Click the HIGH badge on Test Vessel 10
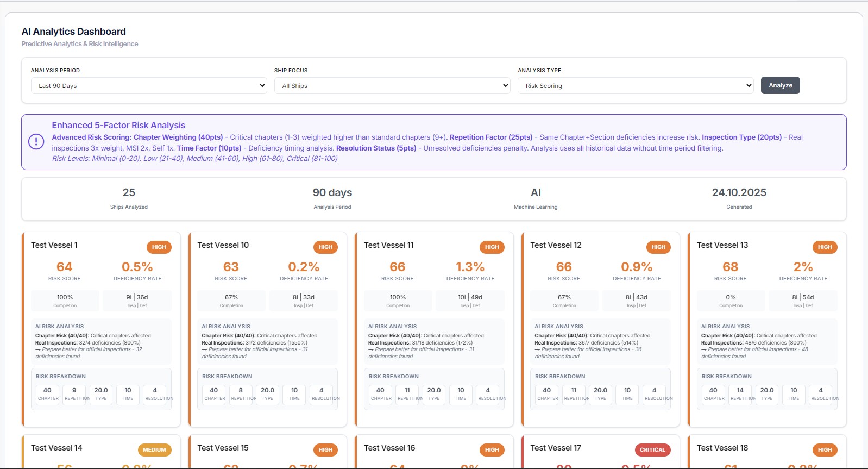 325,247
